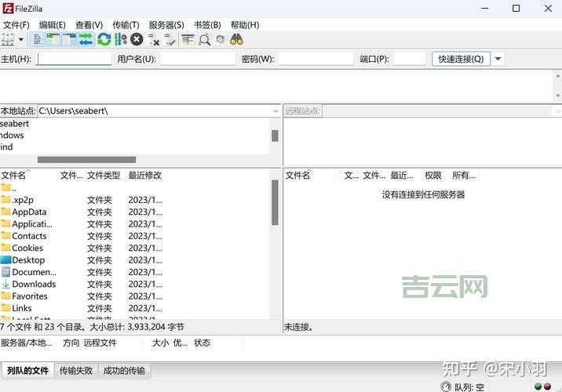The width and height of the screenshot is (562, 392).
Task: Open the 查看(V) menu
Action: (89, 25)
